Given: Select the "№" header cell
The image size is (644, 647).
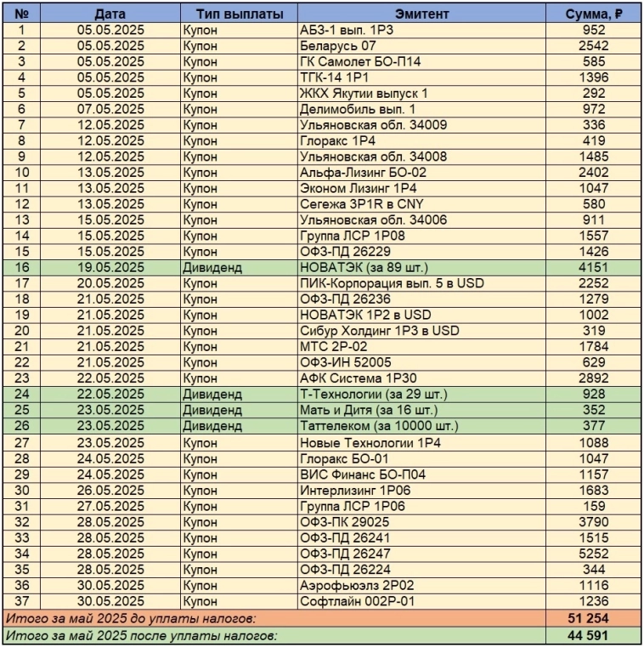Looking at the screenshot, I should (22, 14).
